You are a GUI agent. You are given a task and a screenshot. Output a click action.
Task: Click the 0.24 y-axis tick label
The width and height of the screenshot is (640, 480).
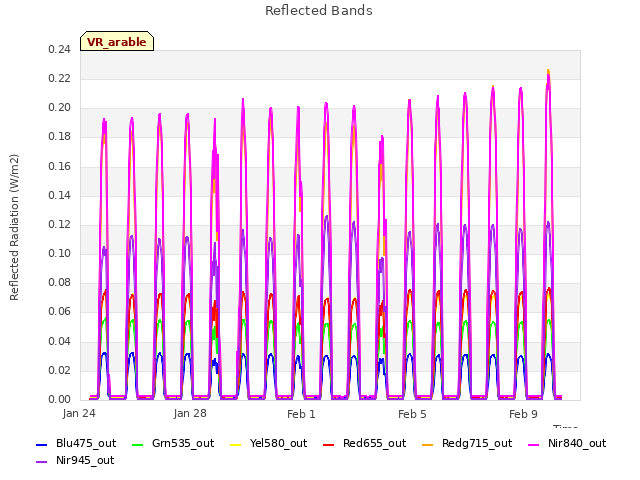click(x=60, y=50)
